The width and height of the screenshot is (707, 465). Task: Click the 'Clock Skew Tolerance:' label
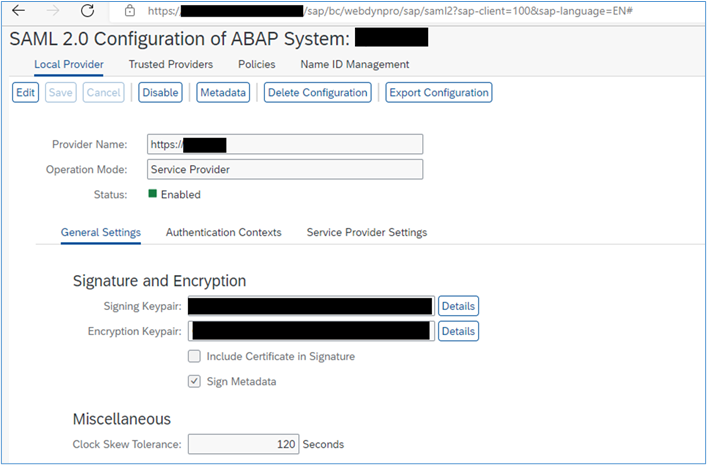click(127, 444)
